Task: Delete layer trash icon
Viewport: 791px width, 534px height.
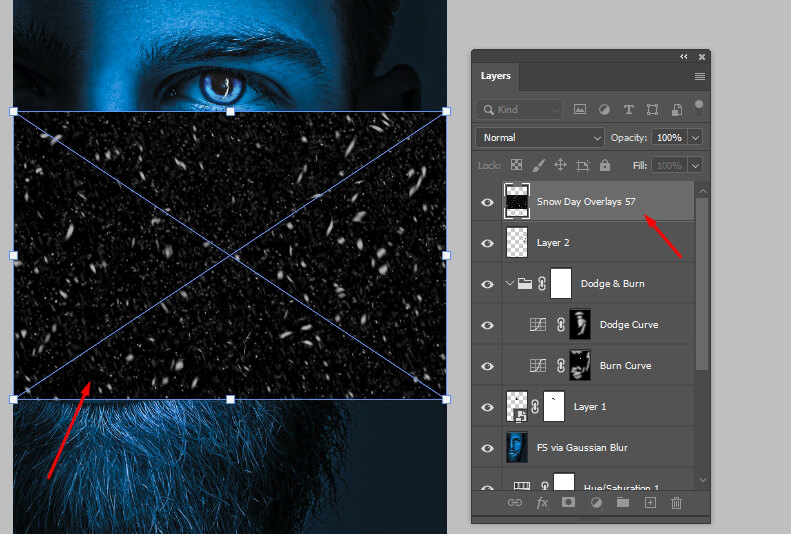Action: coord(676,503)
